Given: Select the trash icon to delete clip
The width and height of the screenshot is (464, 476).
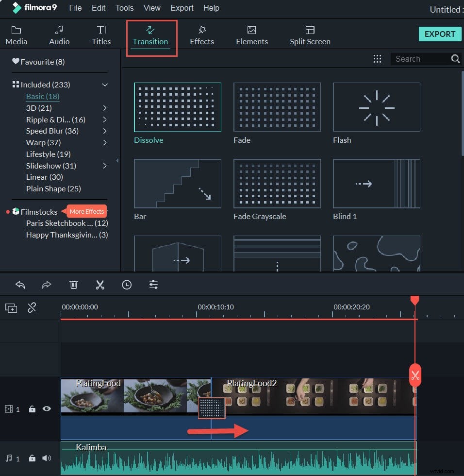Looking at the screenshot, I should 73,285.
